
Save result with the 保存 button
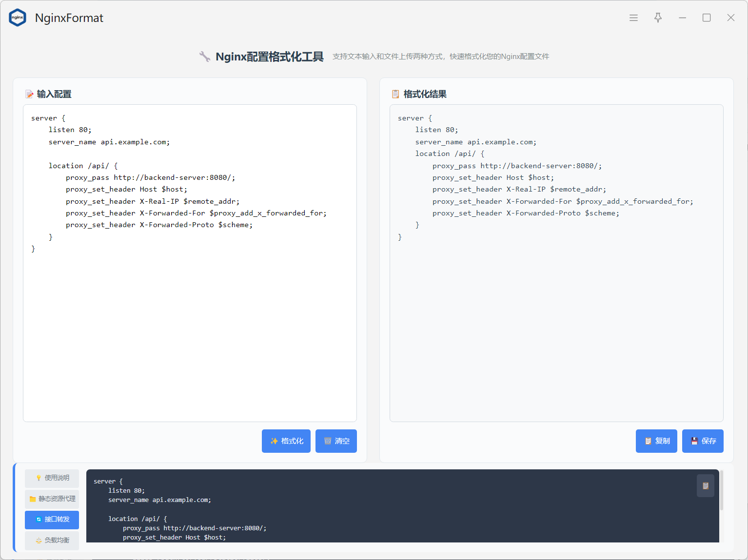coord(703,441)
